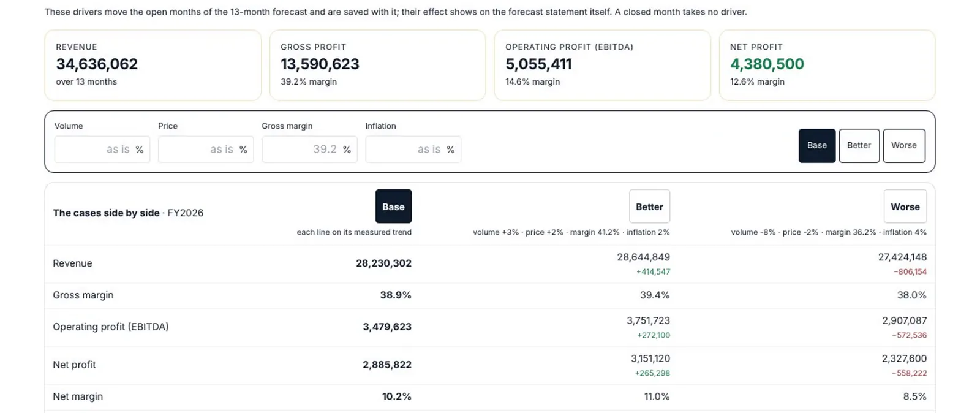Image resolution: width=980 pixels, height=413 pixels.
Task: Click the Gross margin input showing 39.2
Action: coord(309,150)
